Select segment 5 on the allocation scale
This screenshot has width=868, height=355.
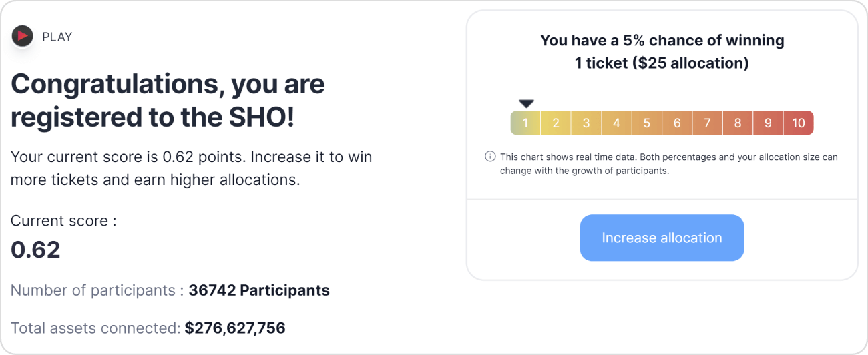pos(647,123)
